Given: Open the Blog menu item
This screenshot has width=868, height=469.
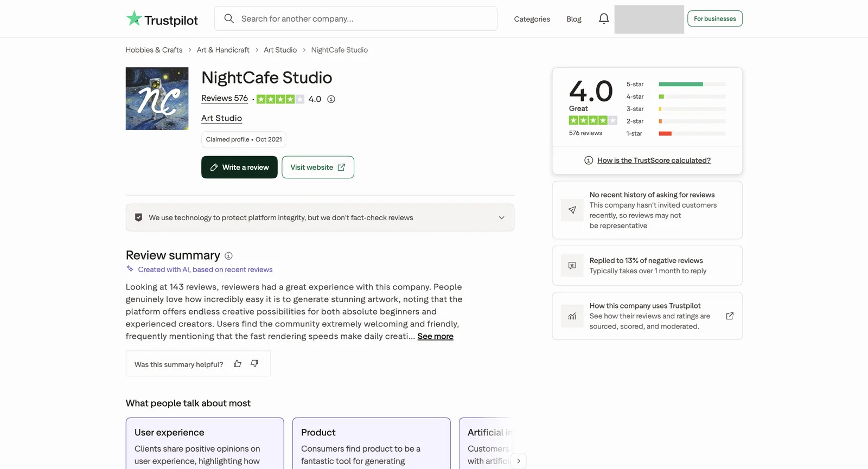Looking at the screenshot, I should click(574, 19).
